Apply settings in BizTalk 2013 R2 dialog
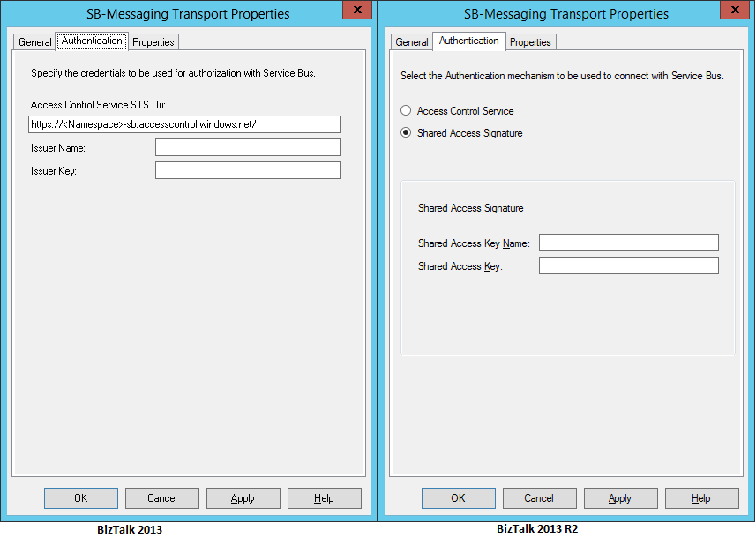The image size is (756, 538). click(620, 498)
